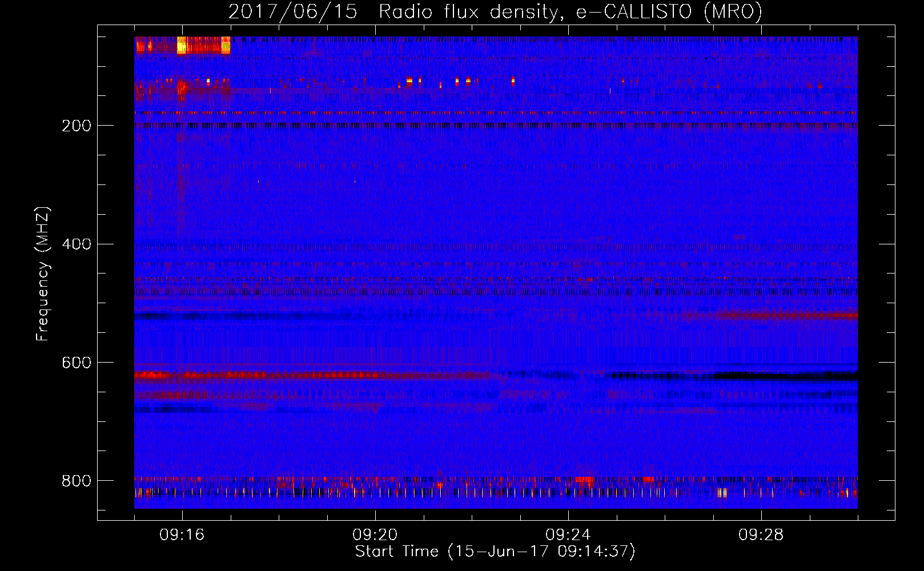Viewport: 924px width, 571px height.
Task: Click the 09:28 time tick label
Action: 761,534
